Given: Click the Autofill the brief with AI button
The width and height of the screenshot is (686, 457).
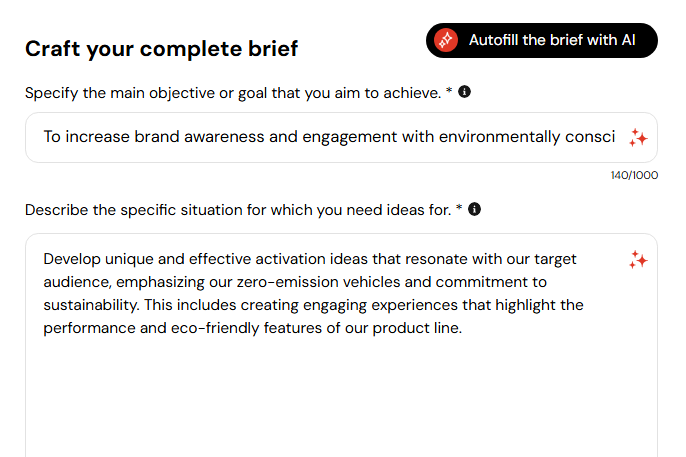Looking at the screenshot, I should pos(542,40).
